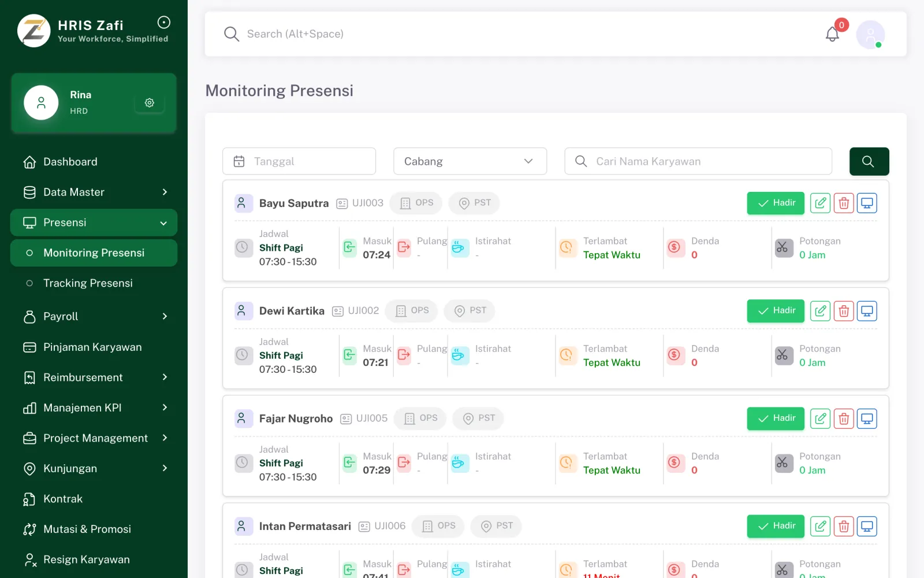This screenshot has height=578, width=924.
Task: Expand the Payroll menu
Action: coord(94,316)
